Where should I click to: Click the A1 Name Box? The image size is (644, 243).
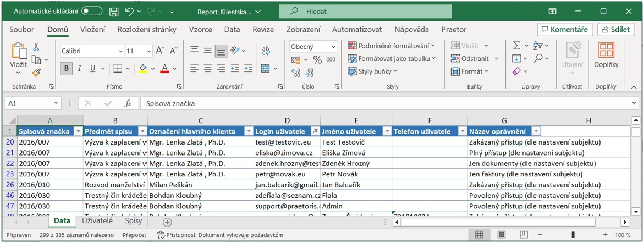point(33,104)
